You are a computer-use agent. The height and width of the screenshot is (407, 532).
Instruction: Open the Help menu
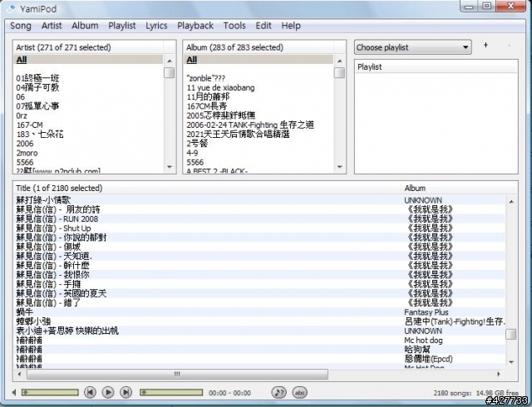tap(291, 26)
